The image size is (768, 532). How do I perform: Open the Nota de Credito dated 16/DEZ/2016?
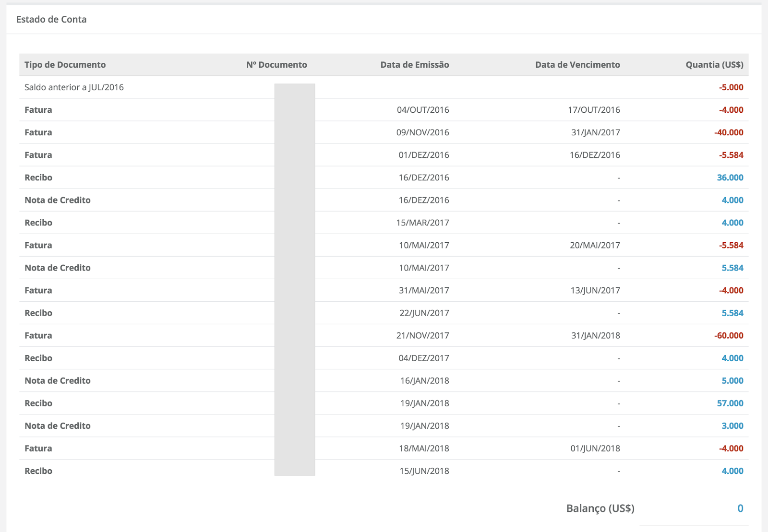58,200
